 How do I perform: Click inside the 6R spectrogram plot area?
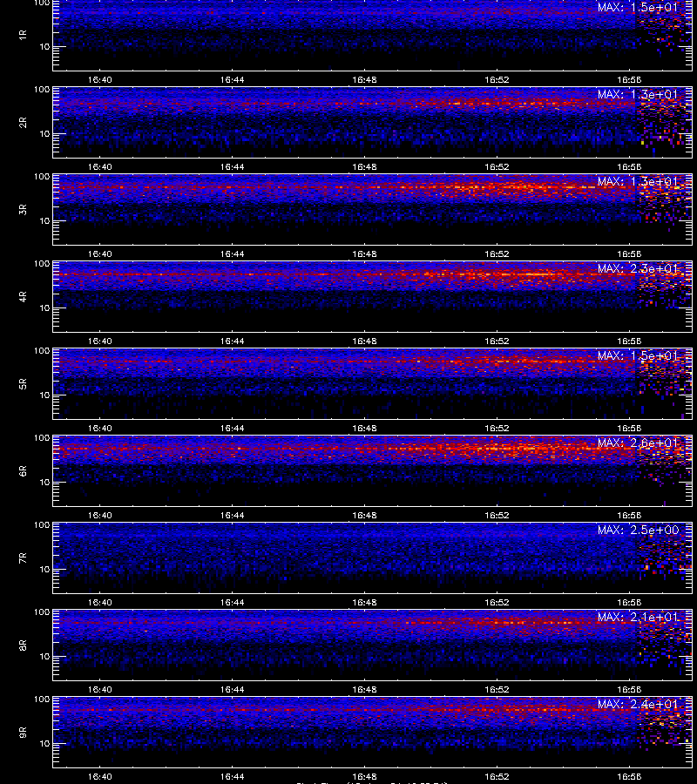[372, 470]
